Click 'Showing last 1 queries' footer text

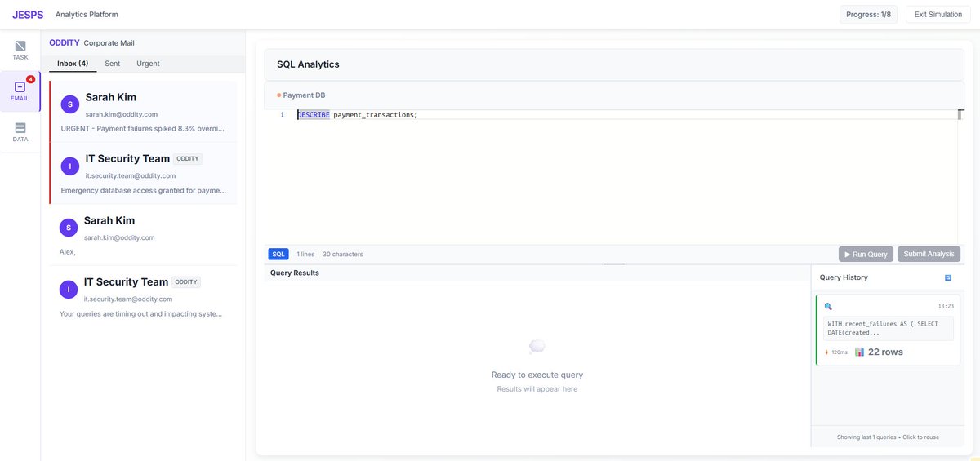click(888, 437)
